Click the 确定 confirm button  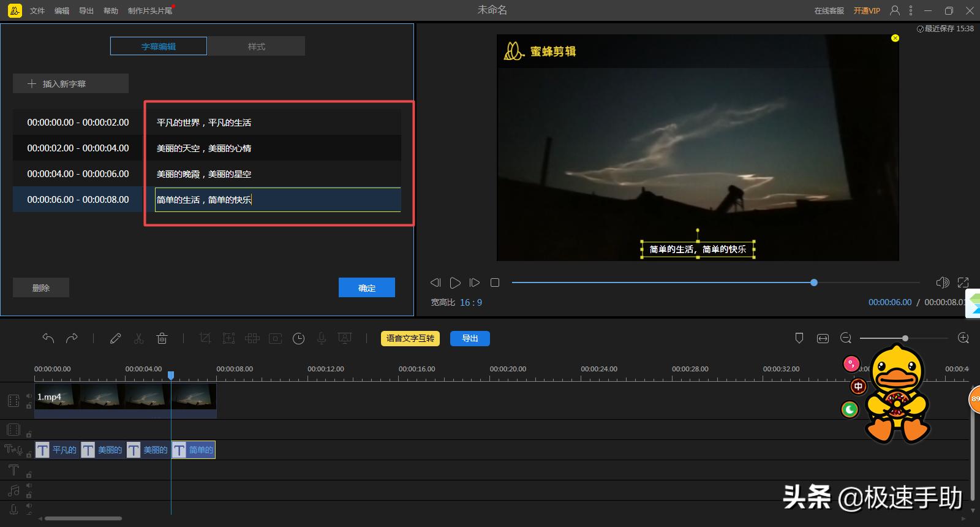[366, 287]
